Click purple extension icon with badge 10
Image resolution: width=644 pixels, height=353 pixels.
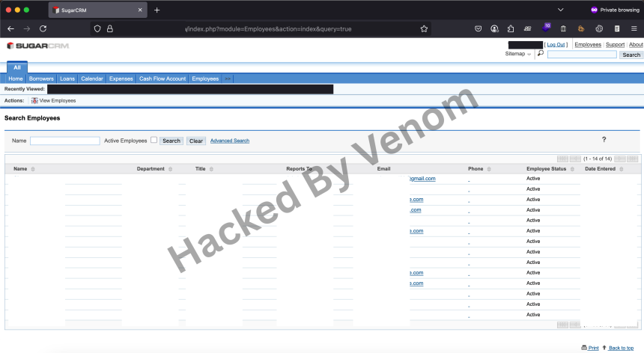coord(546,28)
